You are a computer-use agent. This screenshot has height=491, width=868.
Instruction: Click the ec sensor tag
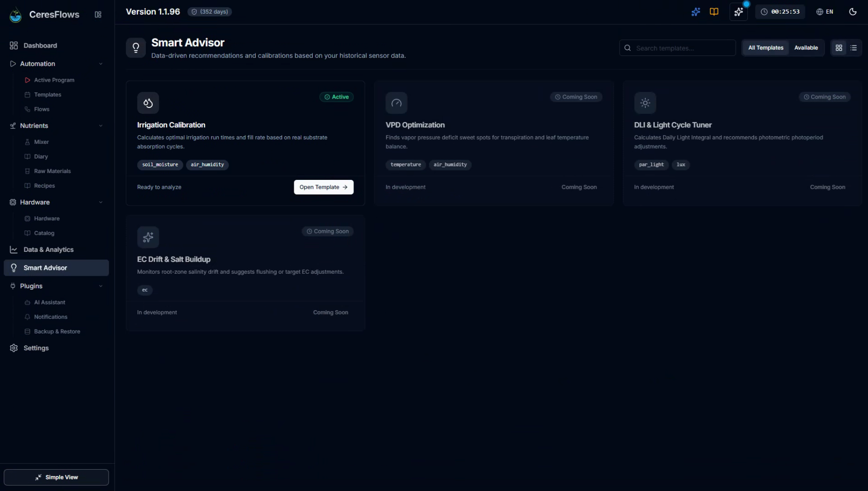(145, 290)
